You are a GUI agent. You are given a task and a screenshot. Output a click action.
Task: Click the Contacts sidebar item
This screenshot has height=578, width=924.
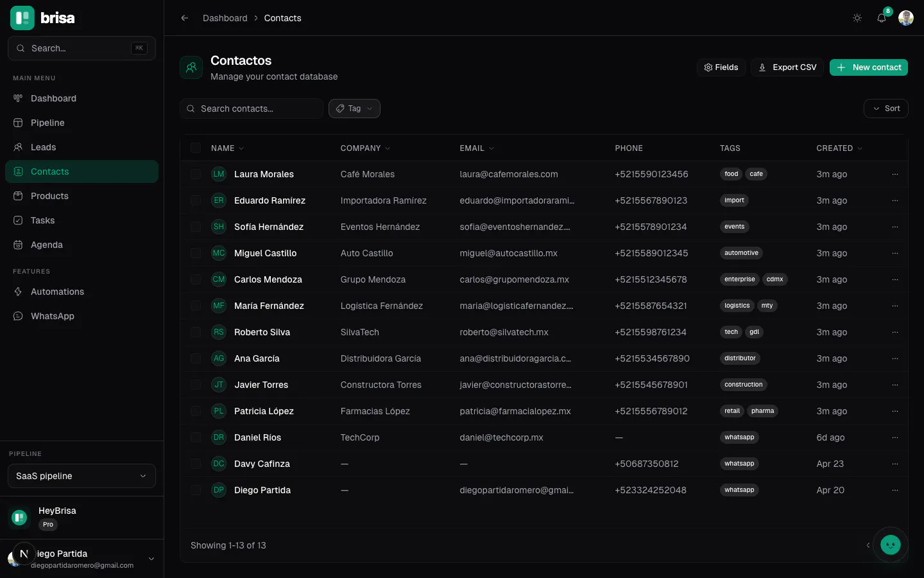tap(81, 171)
